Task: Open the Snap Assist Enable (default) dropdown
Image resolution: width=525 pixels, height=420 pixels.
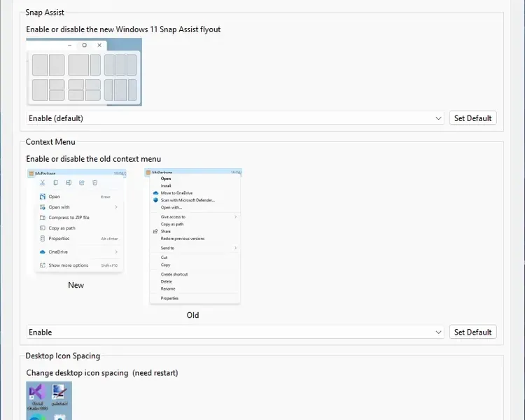Action: [235, 118]
